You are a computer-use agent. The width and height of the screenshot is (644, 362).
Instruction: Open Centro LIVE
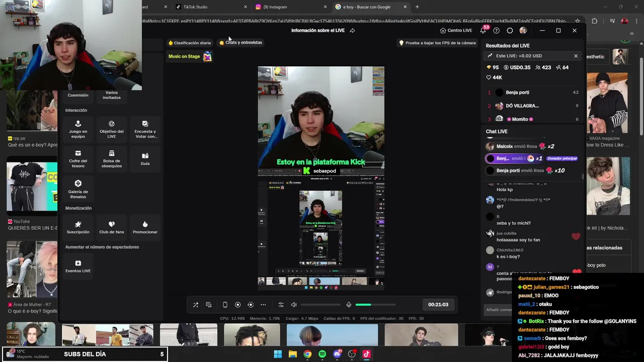[x=456, y=31]
